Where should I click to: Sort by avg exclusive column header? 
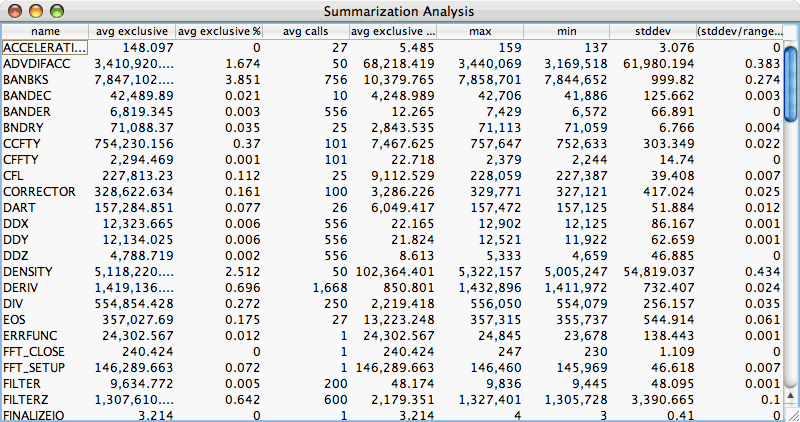pos(132,31)
